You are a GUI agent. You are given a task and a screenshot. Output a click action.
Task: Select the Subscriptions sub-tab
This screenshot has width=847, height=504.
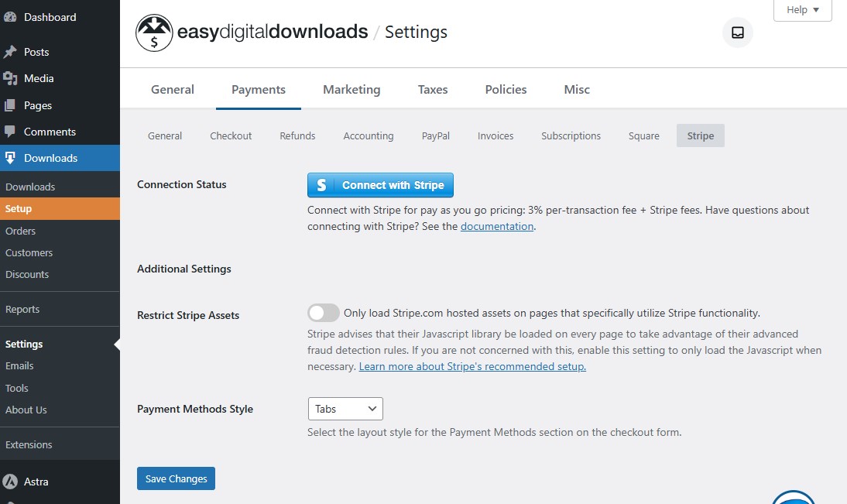(571, 135)
